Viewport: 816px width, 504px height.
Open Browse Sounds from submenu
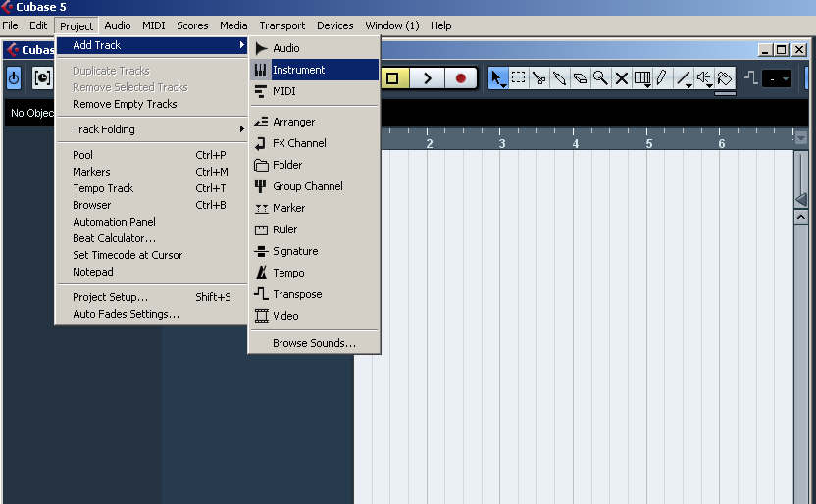(x=314, y=343)
